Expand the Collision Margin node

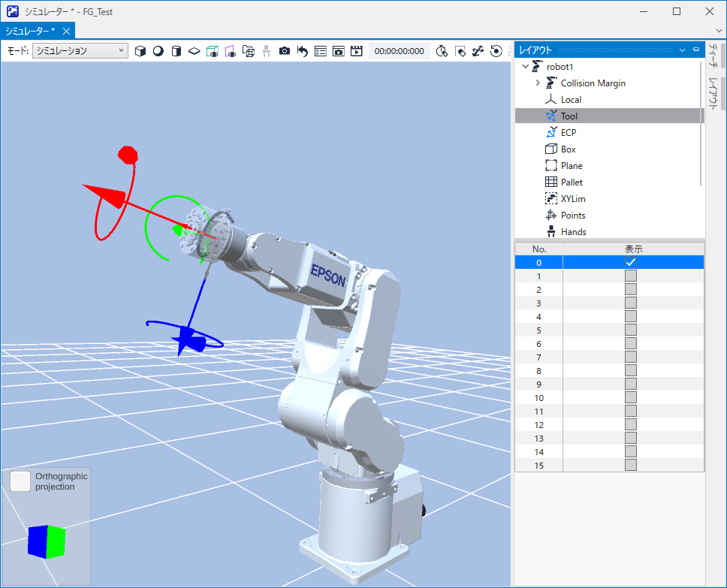tap(538, 83)
